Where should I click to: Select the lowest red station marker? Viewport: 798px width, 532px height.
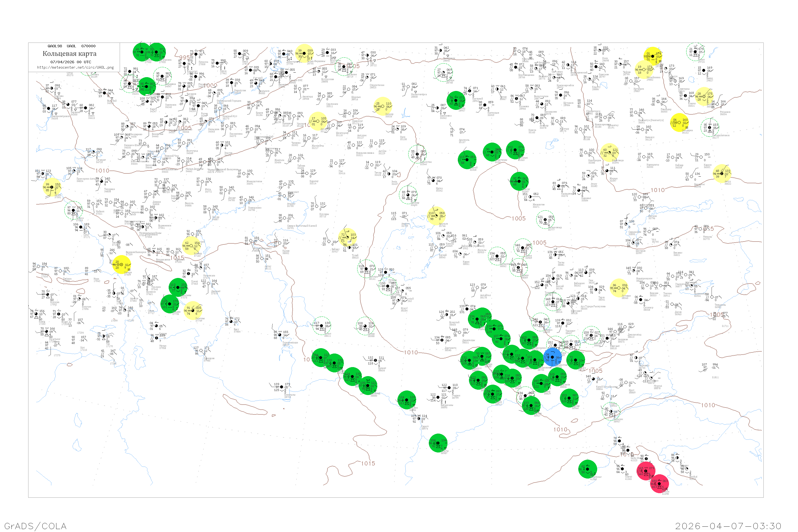coord(659,484)
